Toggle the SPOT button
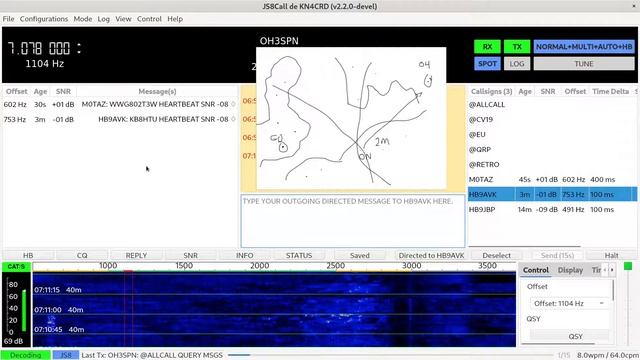 [x=487, y=64]
